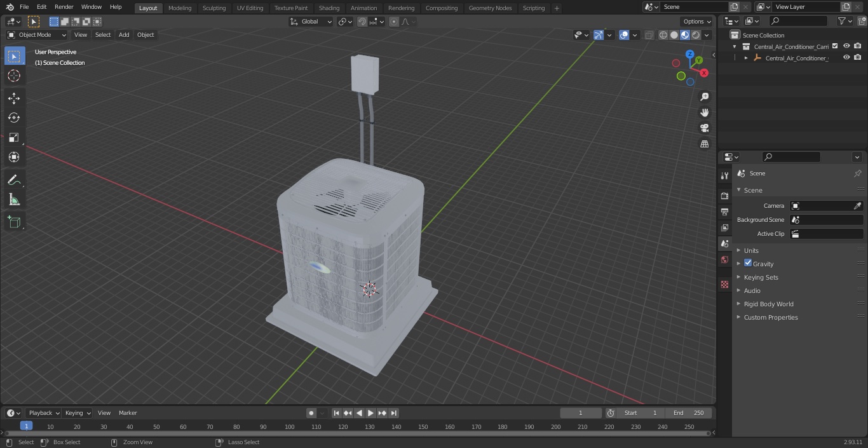Open the Keying popover
The image size is (868, 448).
point(78,413)
